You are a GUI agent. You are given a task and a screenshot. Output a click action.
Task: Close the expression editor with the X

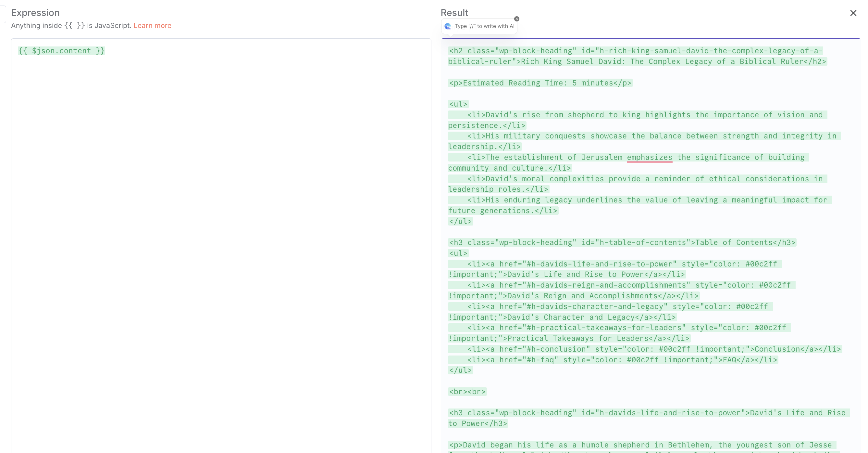click(853, 13)
